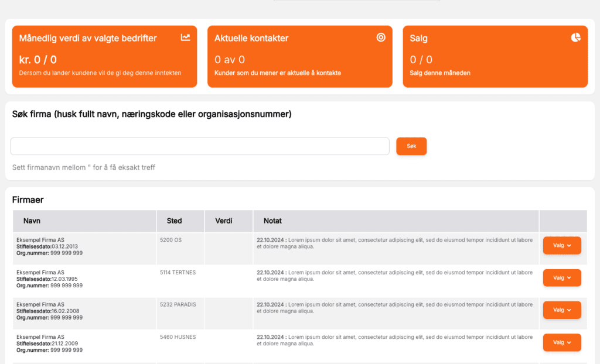Click the Sted column header
This screenshot has width=600, height=364.
click(174, 221)
